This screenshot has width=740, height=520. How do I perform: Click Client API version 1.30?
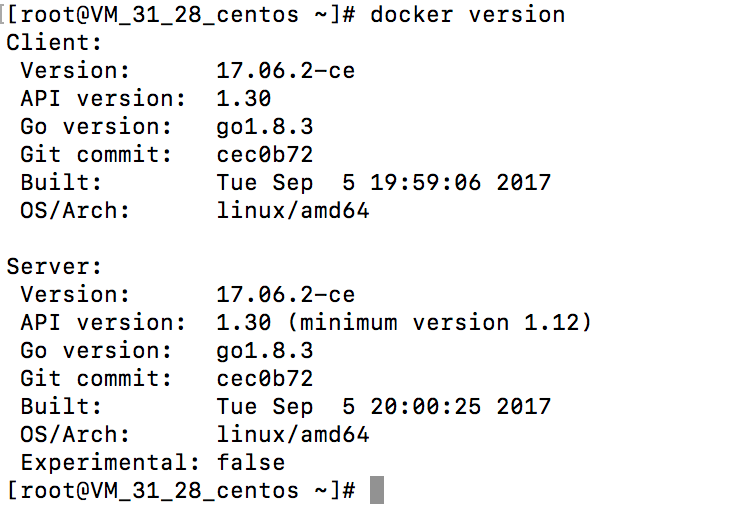click(x=244, y=99)
